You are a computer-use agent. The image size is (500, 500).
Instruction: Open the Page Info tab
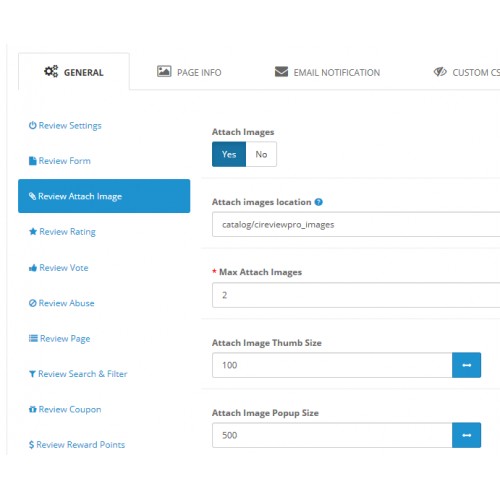pyautogui.click(x=189, y=72)
